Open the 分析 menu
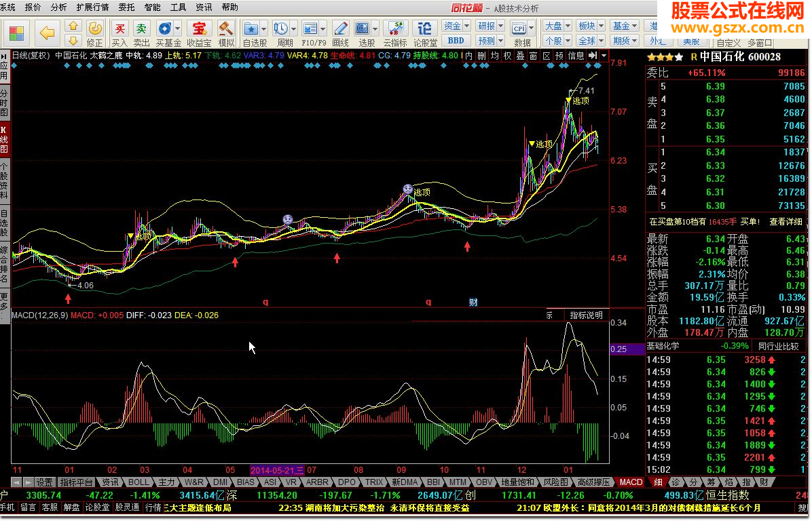 pos(58,7)
